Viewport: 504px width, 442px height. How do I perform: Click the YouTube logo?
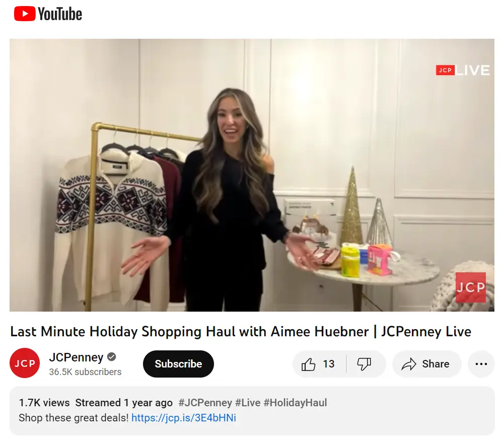[48, 14]
